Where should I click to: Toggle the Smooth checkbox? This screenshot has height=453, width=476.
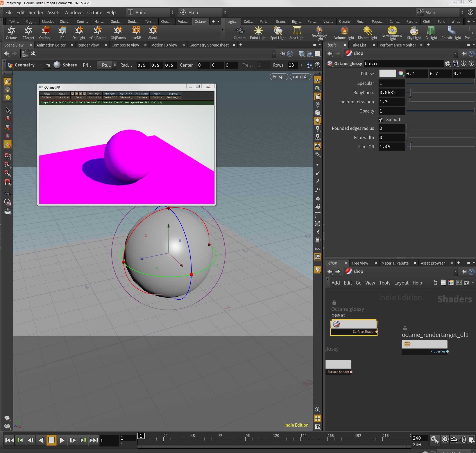point(381,120)
